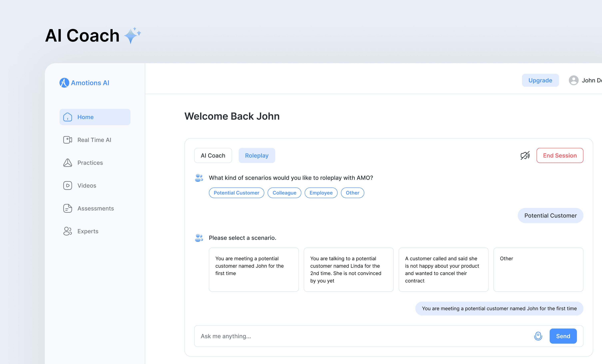The width and height of the screenshot is (602, 364).
Task: Click the Practices sidebar icon
Action: [x=68, y=163]
